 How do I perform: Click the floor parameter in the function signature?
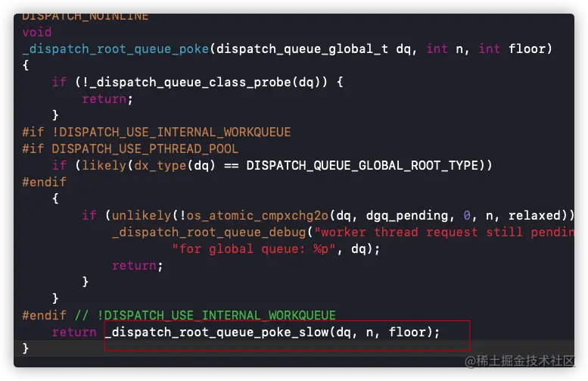[527, 48]
